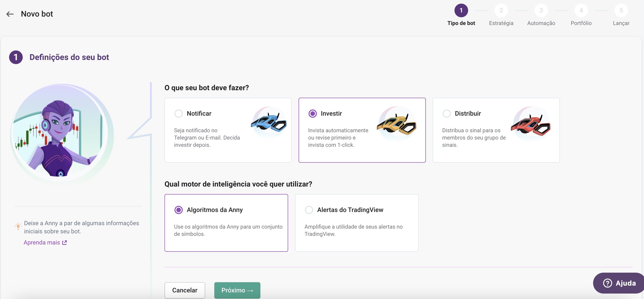Click the Algoritmos da Anny description text
This screenshot has height=299, width=644.
228,230
